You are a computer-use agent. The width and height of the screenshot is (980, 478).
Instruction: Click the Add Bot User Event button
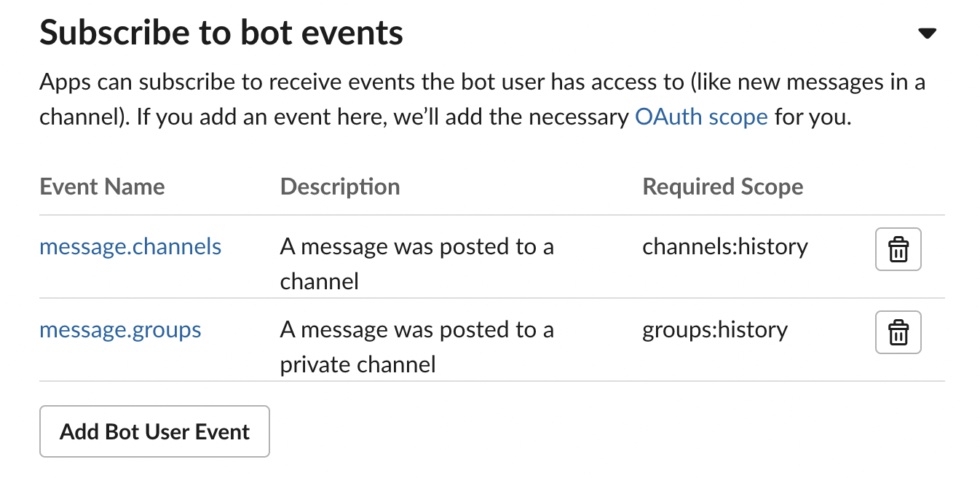[x=154, y=431]
